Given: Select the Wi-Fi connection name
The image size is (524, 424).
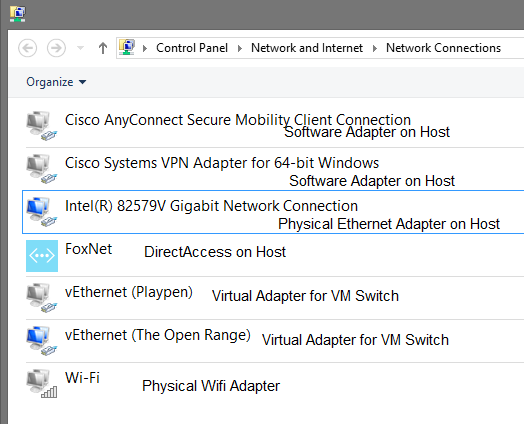Looking at the screenshot, I should coord(82,378).
